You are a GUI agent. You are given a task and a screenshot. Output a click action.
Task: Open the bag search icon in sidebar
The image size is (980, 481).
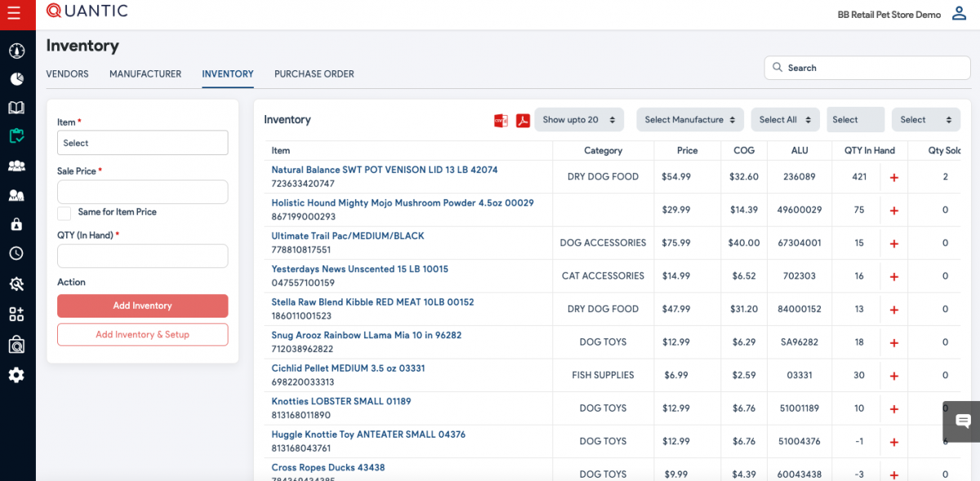[x=16, y=345]
